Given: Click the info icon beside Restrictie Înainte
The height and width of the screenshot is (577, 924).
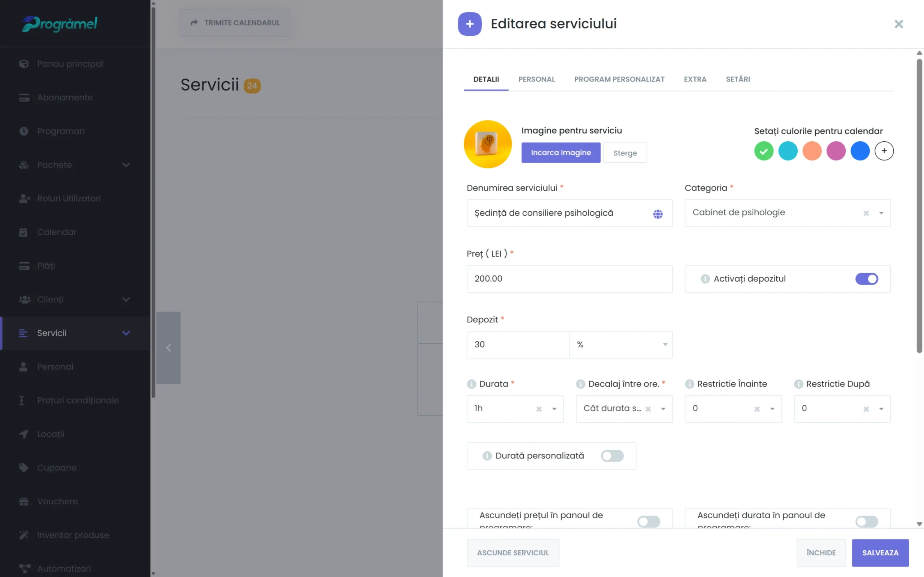Looking at the screenshot, I should (689, 384).
